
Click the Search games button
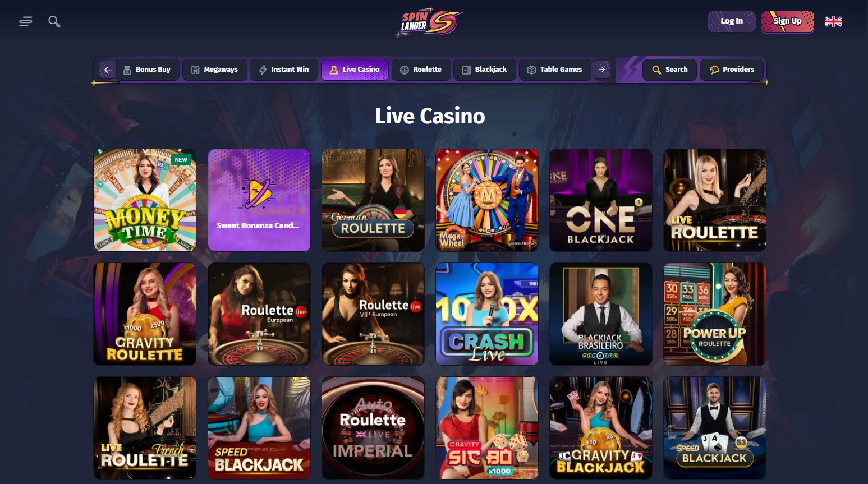click(x=670, y=70)
